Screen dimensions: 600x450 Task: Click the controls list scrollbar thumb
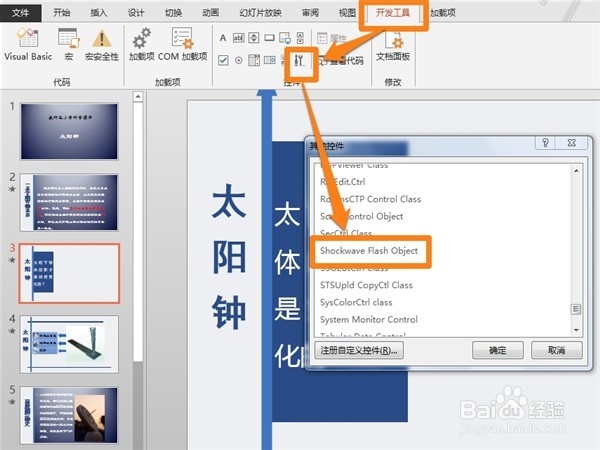point(576,309)
